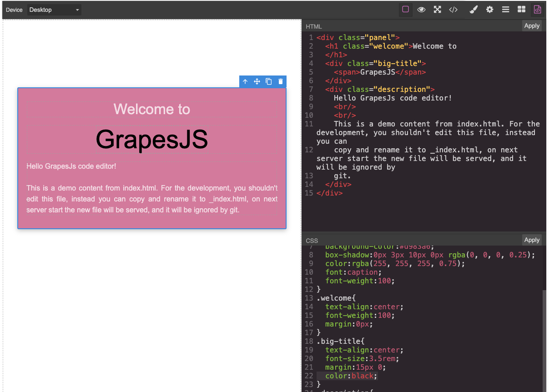Apply the HTML code changes
Screen dimensions: 549x392
point(532,26)
